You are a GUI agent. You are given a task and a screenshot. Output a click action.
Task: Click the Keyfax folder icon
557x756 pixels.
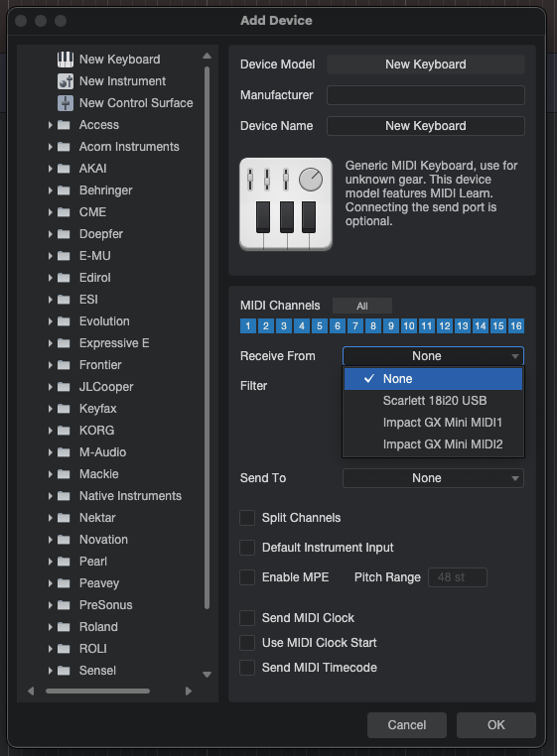click(x=64, y=409)
